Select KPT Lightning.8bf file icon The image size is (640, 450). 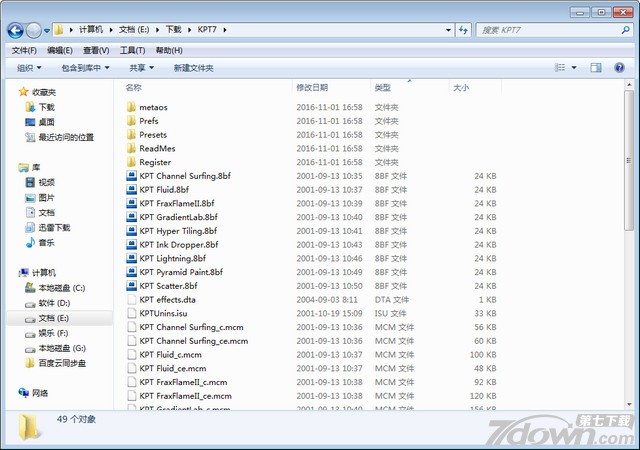click(x=131, y=258)
